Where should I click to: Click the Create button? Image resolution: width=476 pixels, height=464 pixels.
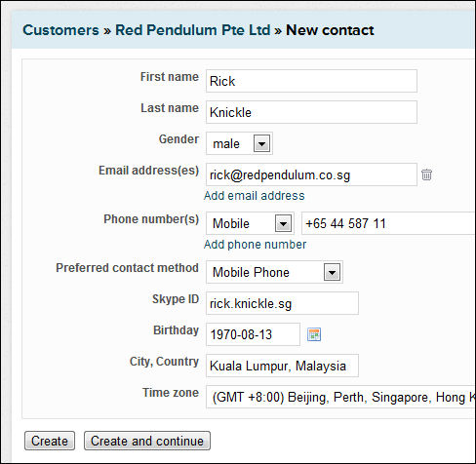[x=50, y=441]
